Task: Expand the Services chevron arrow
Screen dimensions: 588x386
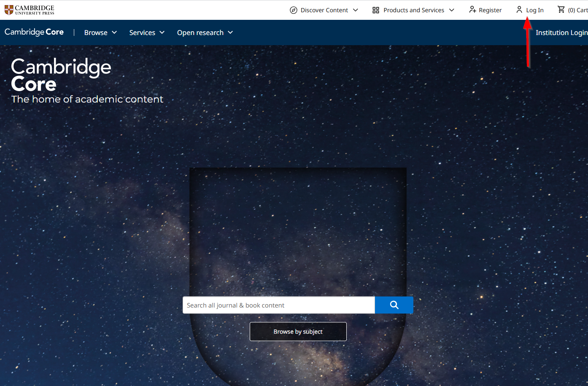Action: [x=162, y=32]
